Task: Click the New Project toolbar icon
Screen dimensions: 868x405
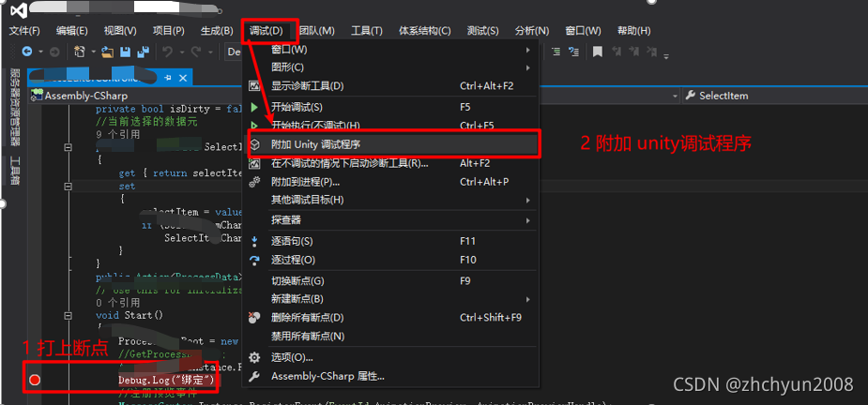Action: (x=80, y=52)
